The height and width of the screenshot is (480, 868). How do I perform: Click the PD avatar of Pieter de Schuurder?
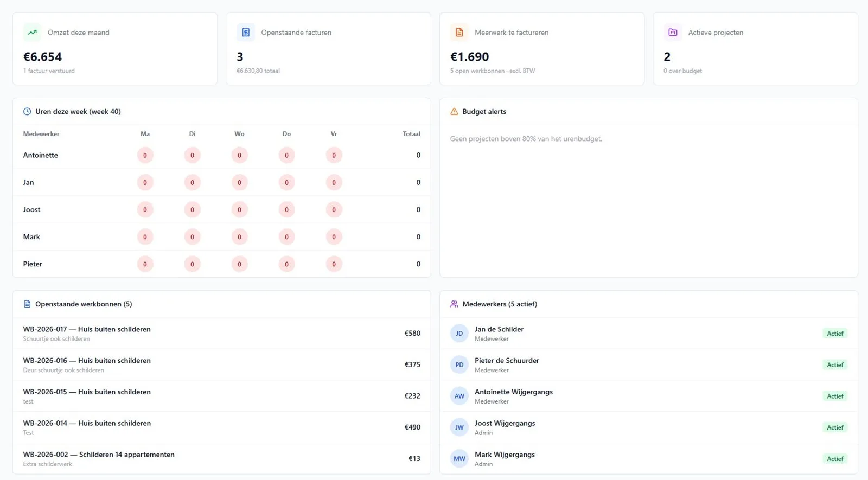tap(459, 365)
